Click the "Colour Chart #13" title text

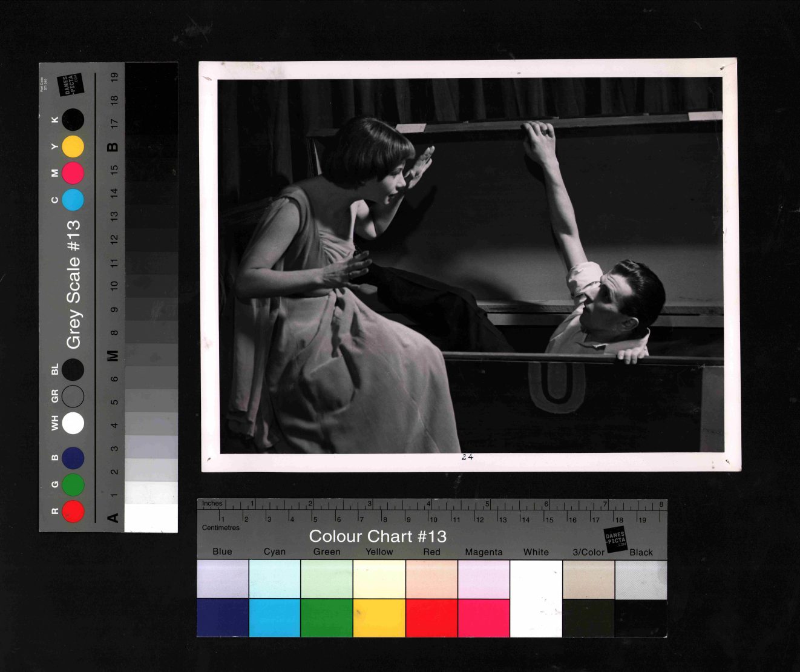point(378,536)
